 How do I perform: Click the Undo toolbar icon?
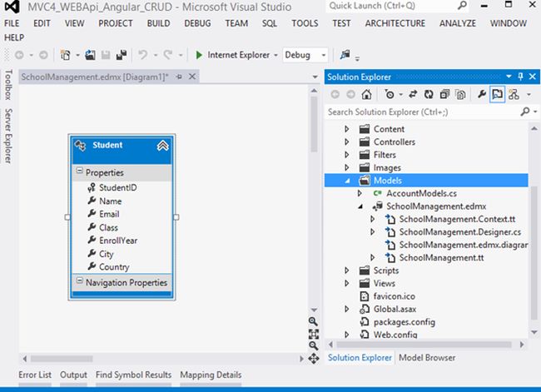coord(143,55)
